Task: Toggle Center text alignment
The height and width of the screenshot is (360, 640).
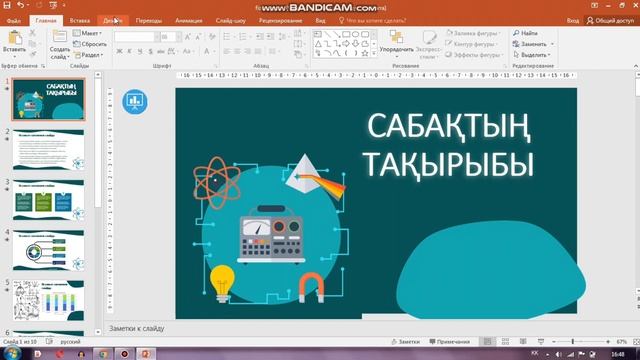Action: pyautogui.click(x=238, y=51)
